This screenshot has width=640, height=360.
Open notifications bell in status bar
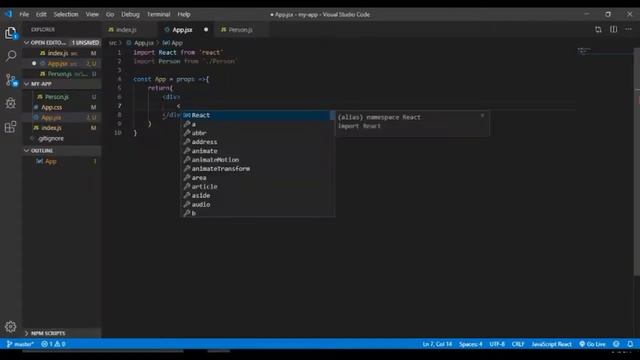(630, 344)
